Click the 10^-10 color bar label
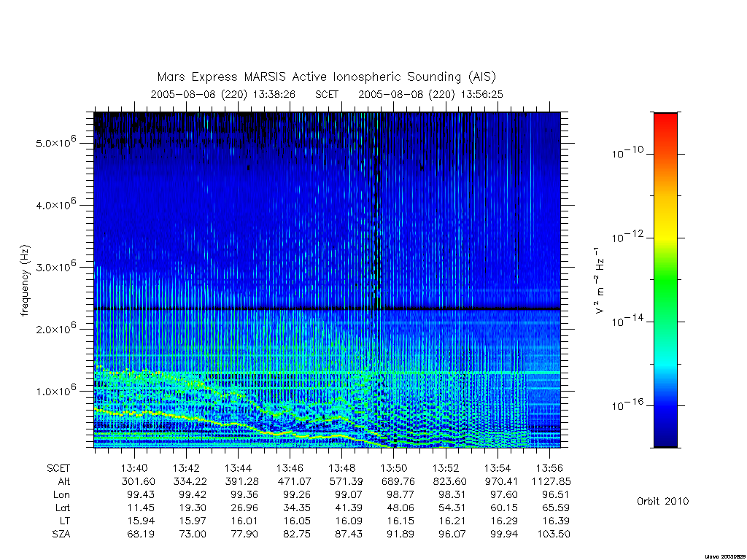This screenshot has width=747, height=560. click(627, 152)
